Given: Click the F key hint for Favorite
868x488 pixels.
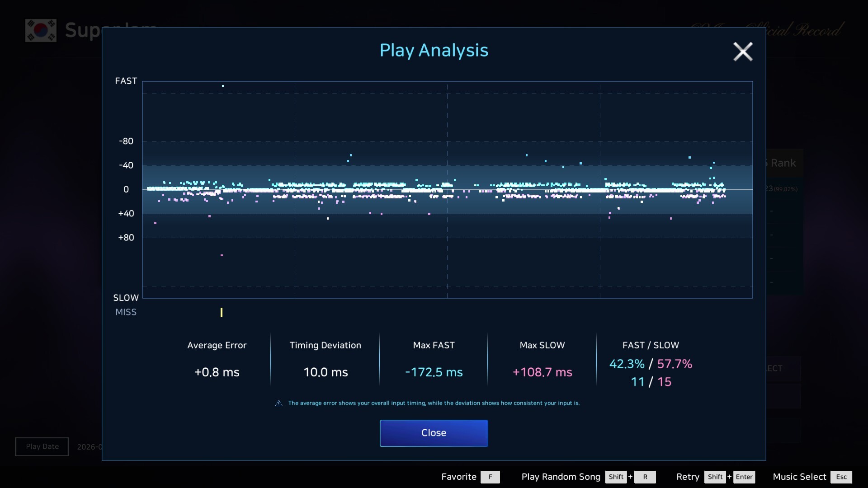Looking at the screenshot, I should [x=490, y=477].
